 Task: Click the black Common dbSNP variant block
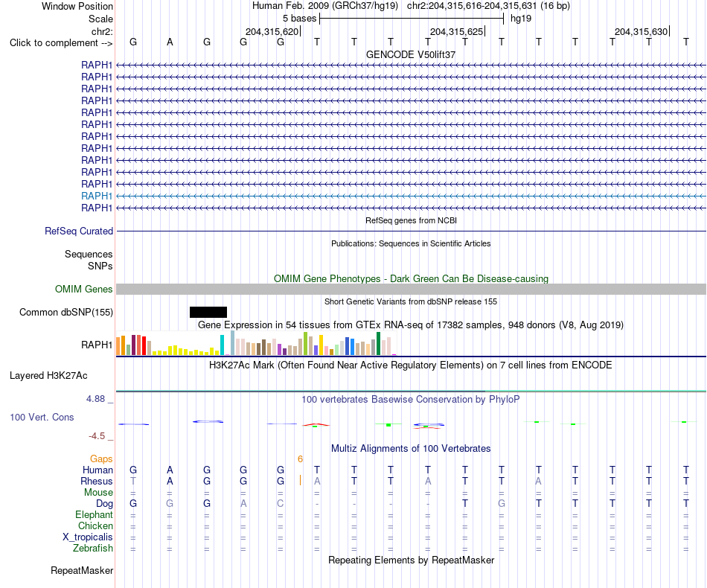[208, 312]
